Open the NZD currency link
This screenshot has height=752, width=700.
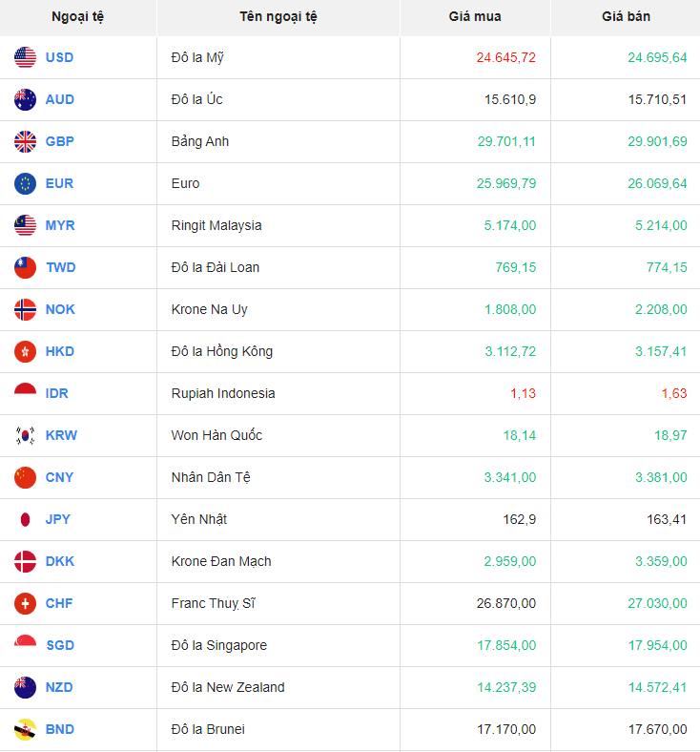coord(59,687)
